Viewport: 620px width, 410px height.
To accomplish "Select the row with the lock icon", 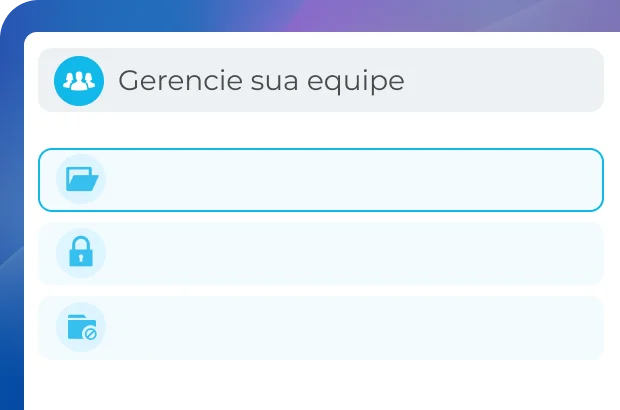I will coord(320,253).
